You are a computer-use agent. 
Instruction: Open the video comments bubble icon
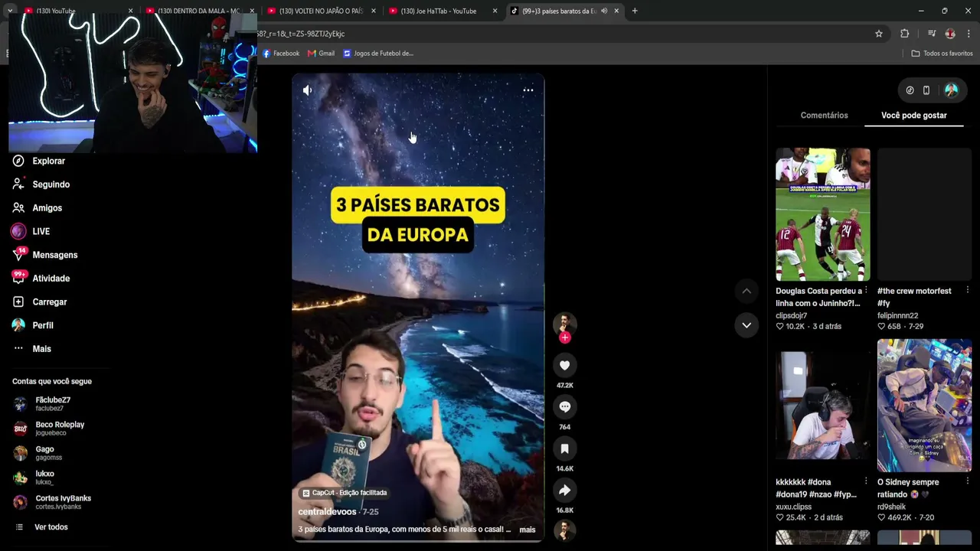click(565, 407)
